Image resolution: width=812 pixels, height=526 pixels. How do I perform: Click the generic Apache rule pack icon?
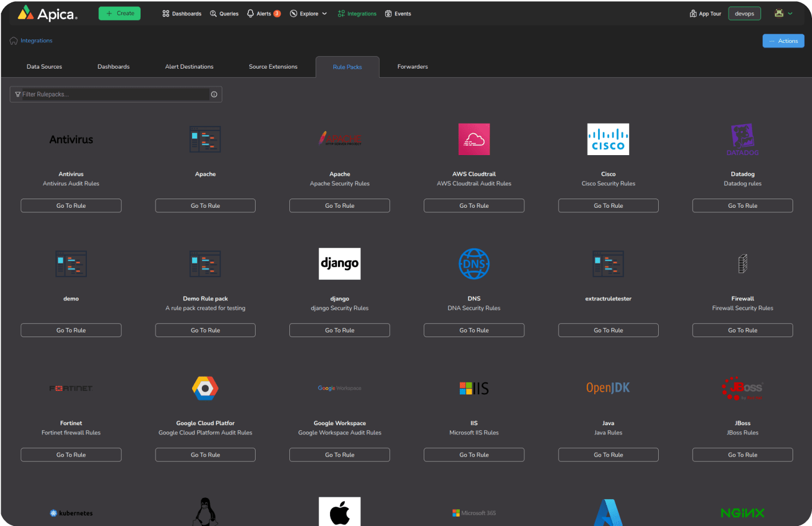pyautogui.click(x=205, y=139)
